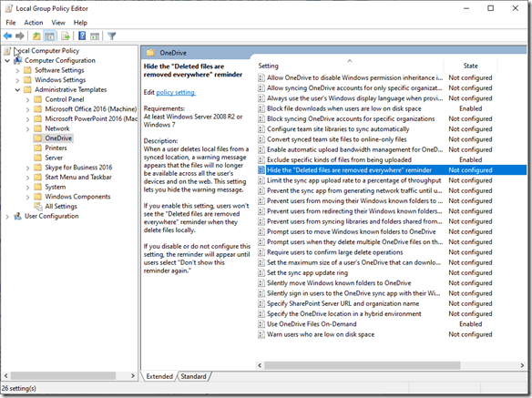Expand the Windows Settings node
This screenshot has height=398, width=532.
click(17, 80)
